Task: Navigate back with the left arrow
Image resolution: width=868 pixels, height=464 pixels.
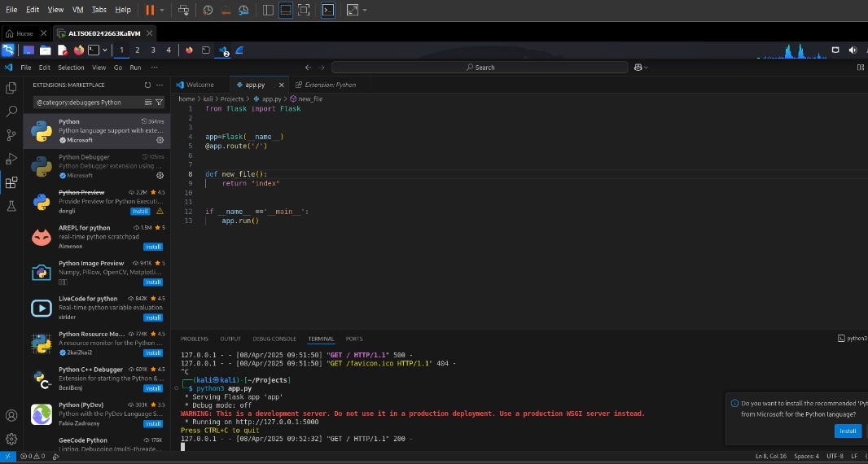Action: coord(309,68)
